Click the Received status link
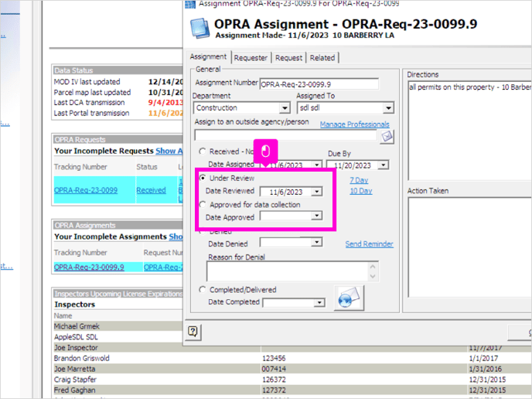532x399 pixels. pos(151,190)
